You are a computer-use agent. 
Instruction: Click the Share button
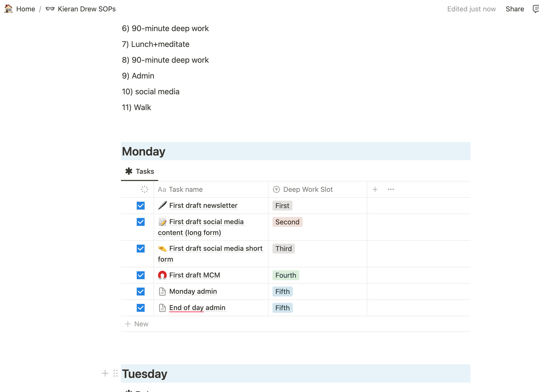point(515,9)
